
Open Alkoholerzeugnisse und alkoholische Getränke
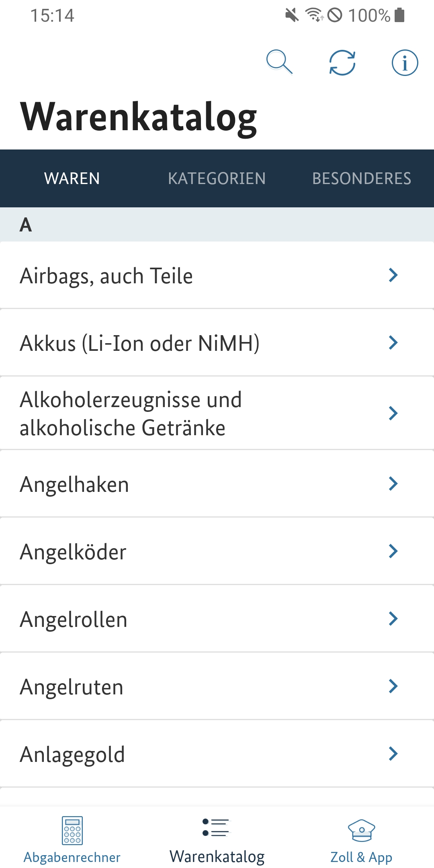pyautogui.click(x=131, y=414)
